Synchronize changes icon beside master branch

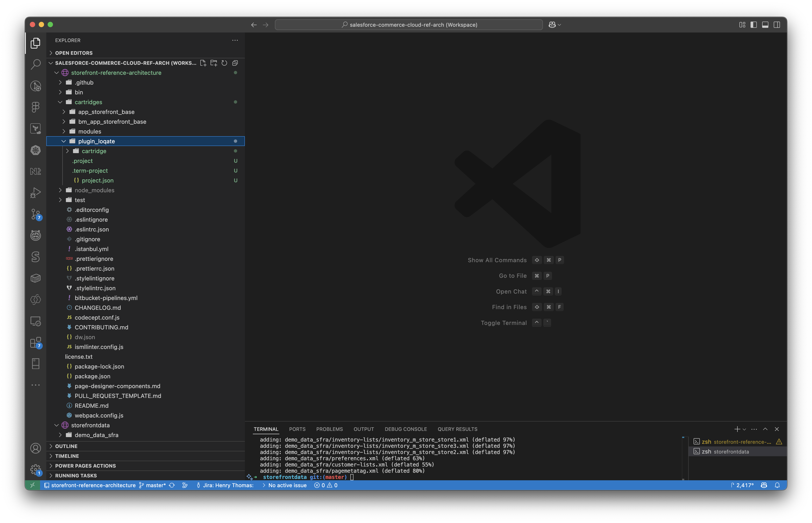[172, 485]
